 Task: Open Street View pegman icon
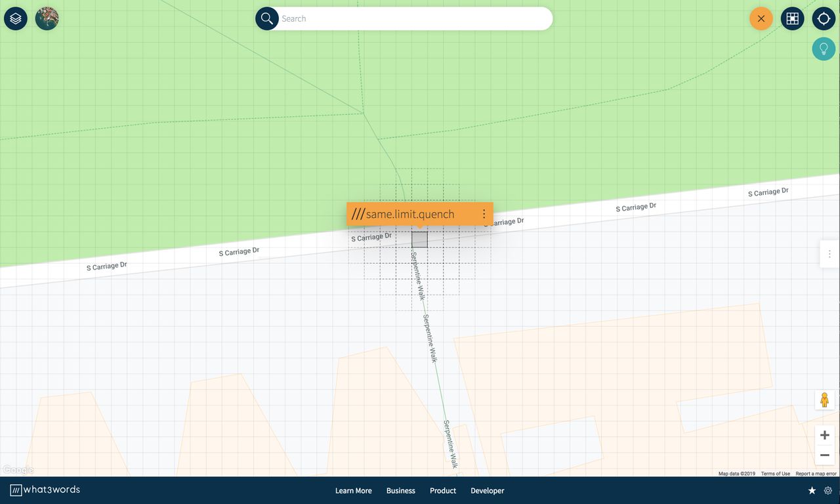(825, 400)
